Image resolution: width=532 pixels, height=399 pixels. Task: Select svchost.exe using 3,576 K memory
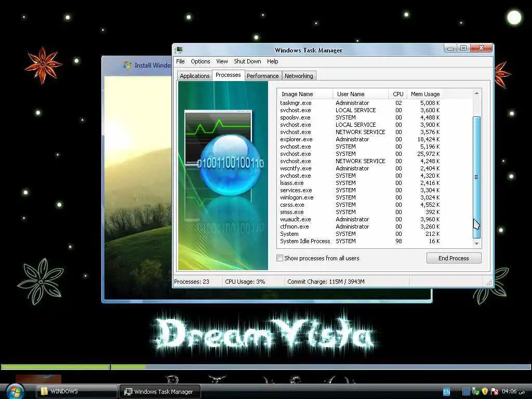tap(360, 132)
